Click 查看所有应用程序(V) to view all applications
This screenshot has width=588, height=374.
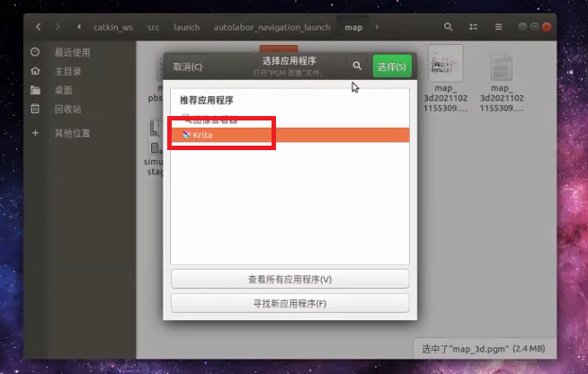point(290,280)
